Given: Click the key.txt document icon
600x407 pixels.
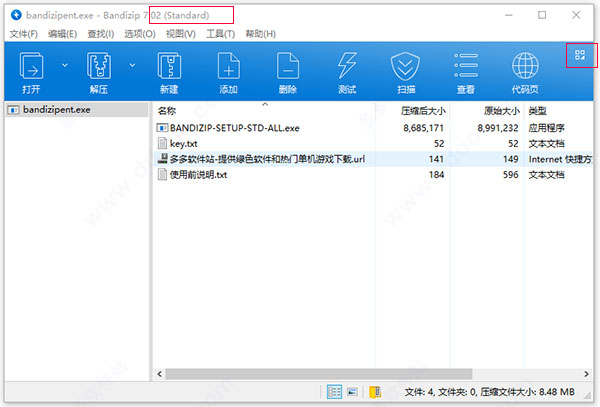Looking at the screenshot, I should coord(162,143).
